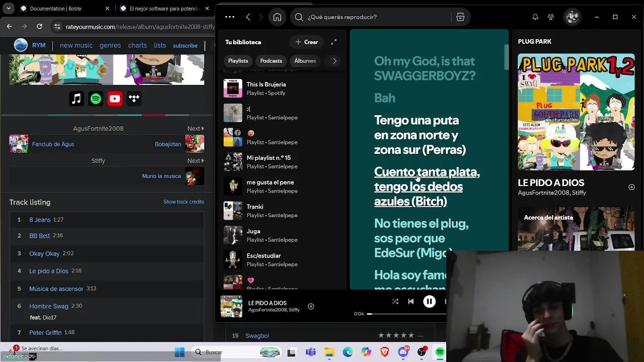Screen dimensions: 644x362
Task: Open the Bobajiztan release link
Action: pyautogui.click(x=168, y=144)
